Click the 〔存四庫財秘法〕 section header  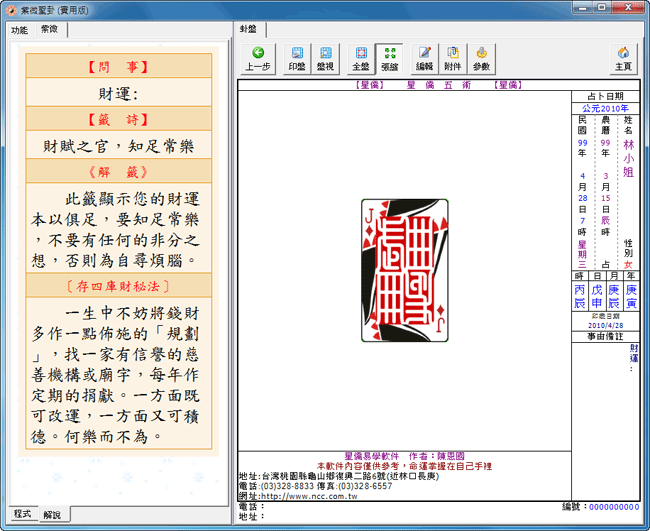119,286
